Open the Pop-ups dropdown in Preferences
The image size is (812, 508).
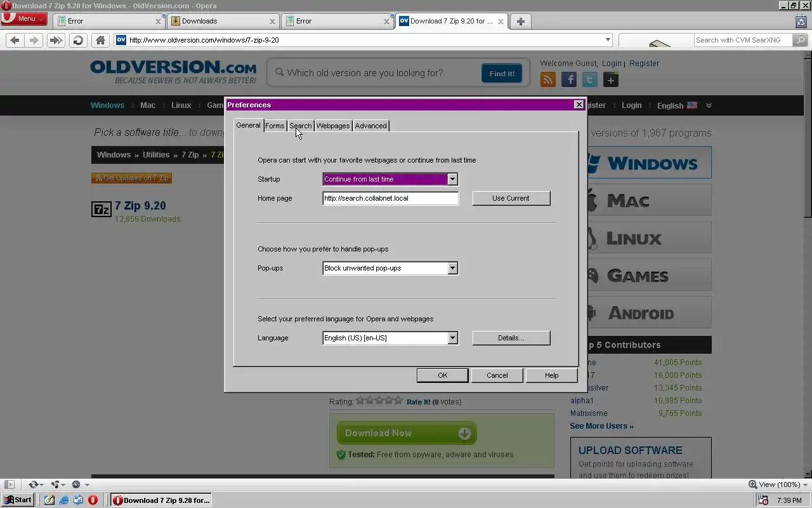pyautogui.click(x=452, y=268)
